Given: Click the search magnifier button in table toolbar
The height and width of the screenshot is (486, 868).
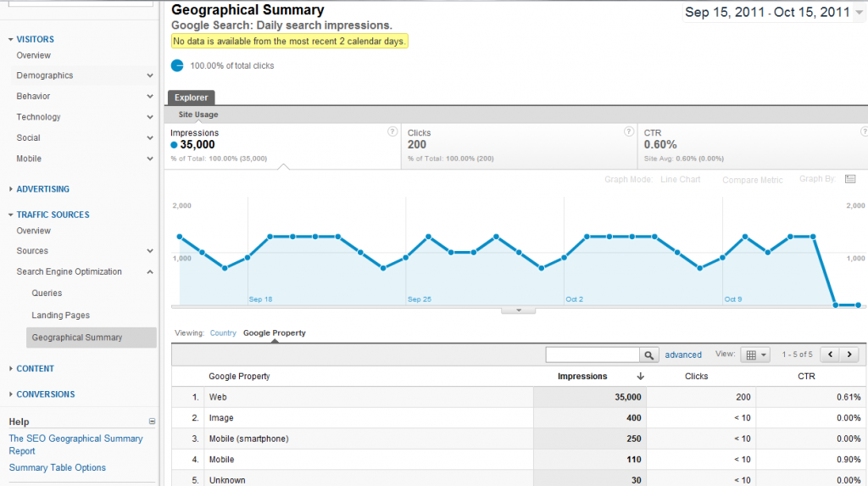Looking at the screenshot, I should tap(648, 355).
